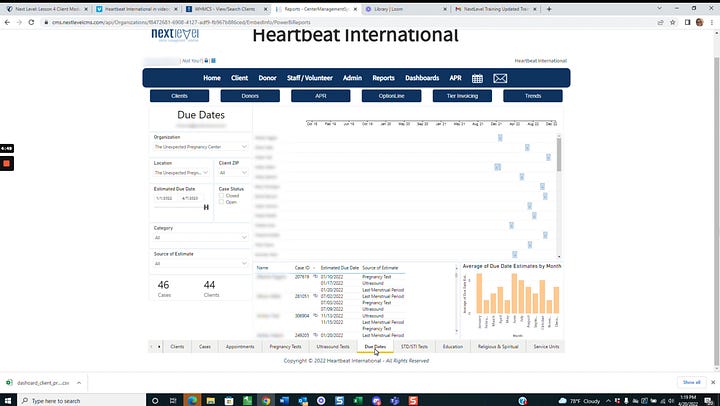720x406 pixels.
Task: Open Outlook from taskbar
Action: point(303,400)
